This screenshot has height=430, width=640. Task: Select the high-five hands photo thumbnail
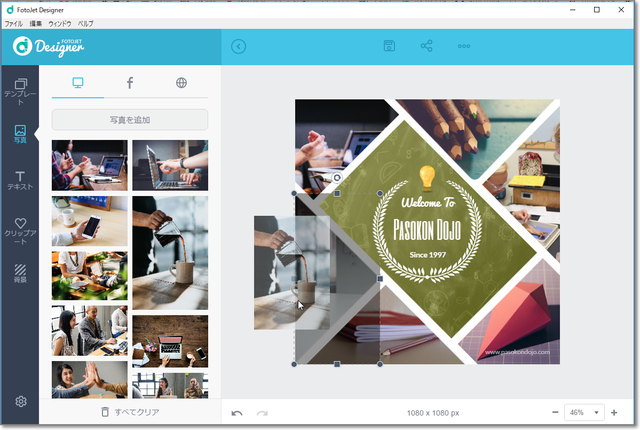89,379
